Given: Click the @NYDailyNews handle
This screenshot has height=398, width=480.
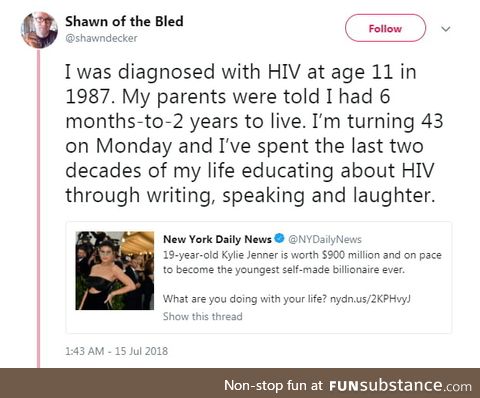Looking at the screenshot, I should [x=325, y=239].
